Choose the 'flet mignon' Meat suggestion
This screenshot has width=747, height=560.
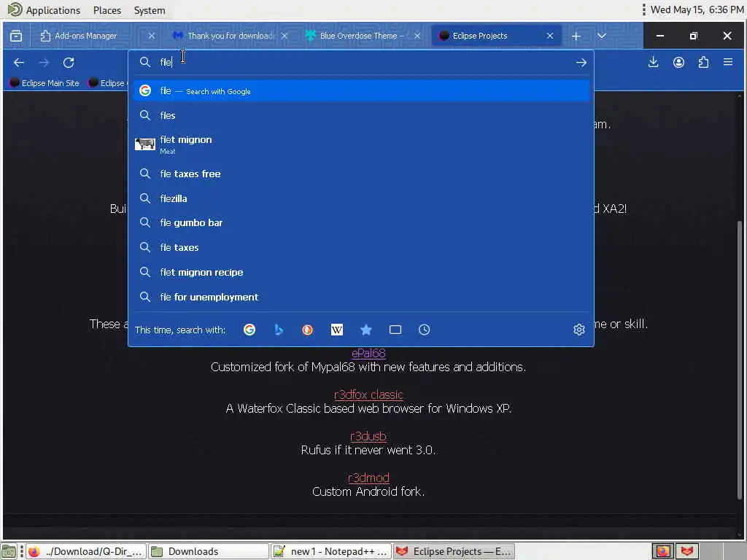pos(361,144)
